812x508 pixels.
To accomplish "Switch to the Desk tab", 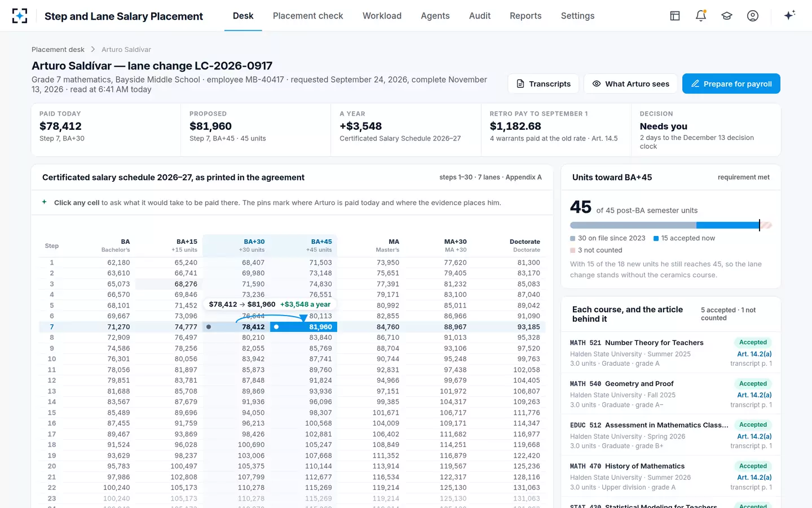I will 243,16.
